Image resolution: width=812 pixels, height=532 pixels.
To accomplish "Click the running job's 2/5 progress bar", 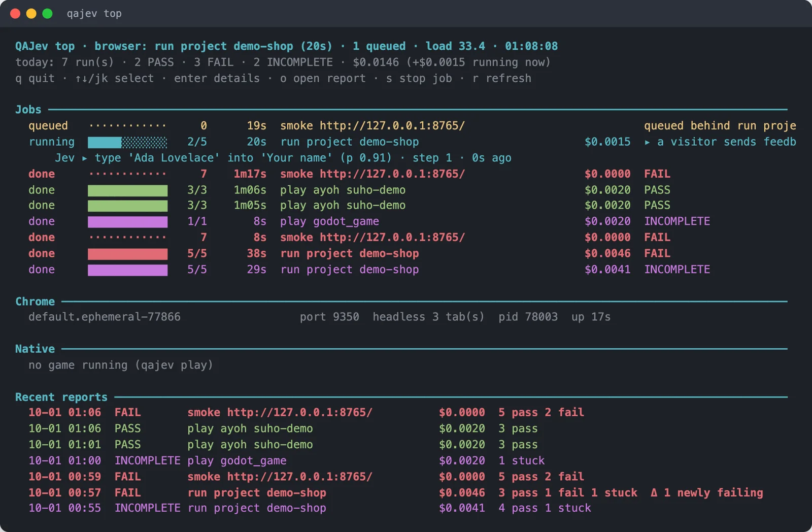I will [x=127, y=142].
